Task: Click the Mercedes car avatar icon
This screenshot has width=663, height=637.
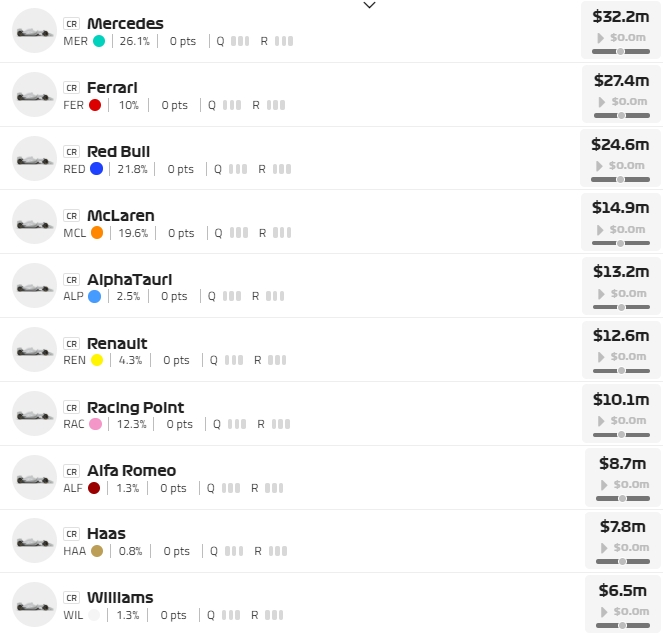Action: pos(34,31)
